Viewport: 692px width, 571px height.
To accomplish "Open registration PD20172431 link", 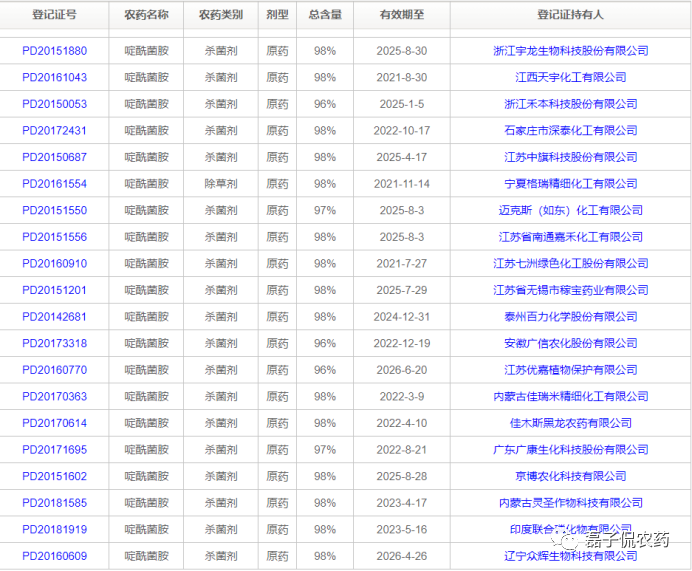I will [54, 131].
